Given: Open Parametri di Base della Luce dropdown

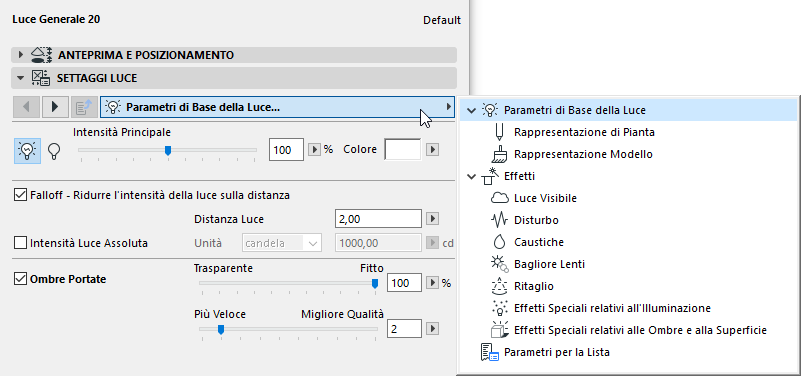Looking at the screenshot, I should pos(277,107).
